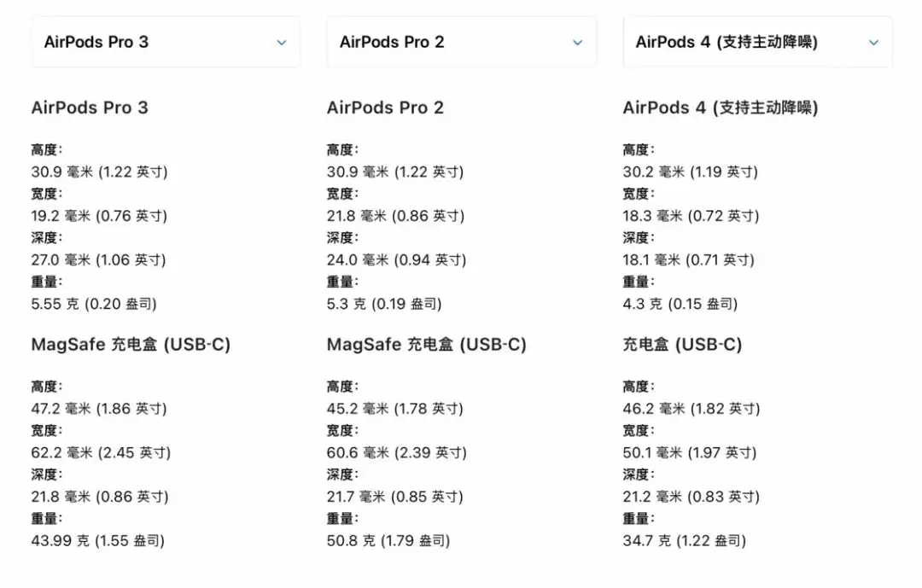Click the 4.3 克 (0.15 盎司) weight value
The image size is (922, 588).
680,304
